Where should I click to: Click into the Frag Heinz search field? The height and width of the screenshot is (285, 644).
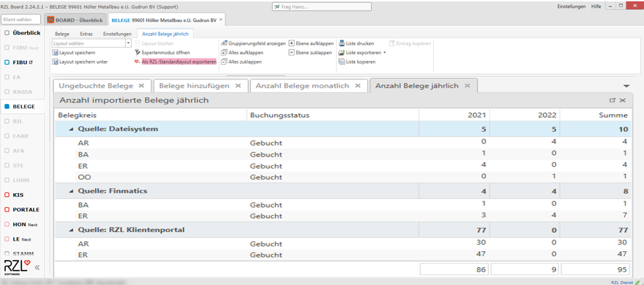tap(322, 7)
